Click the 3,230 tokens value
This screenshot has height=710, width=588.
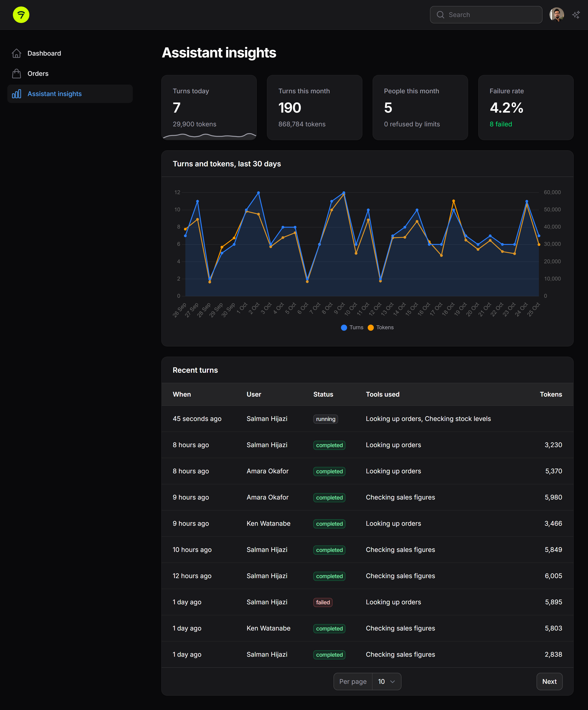553,445
